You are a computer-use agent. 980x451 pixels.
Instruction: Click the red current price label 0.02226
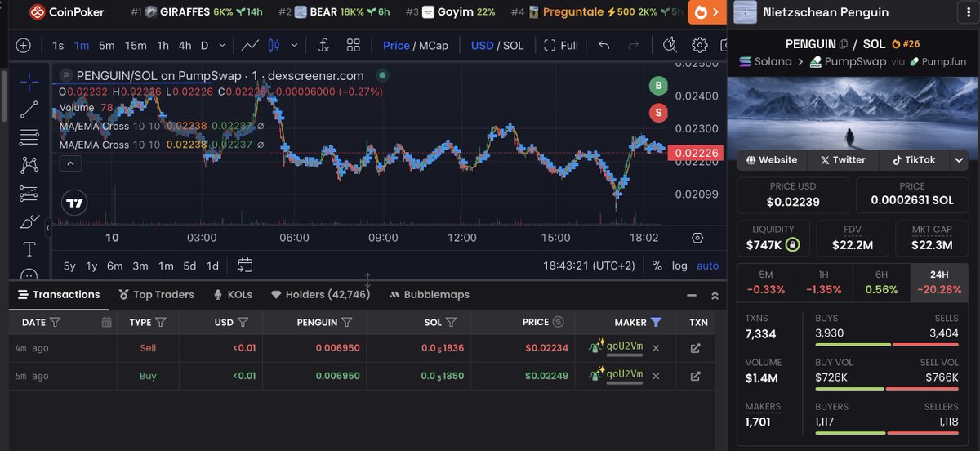pyautogui.click(x=695, y=153)
